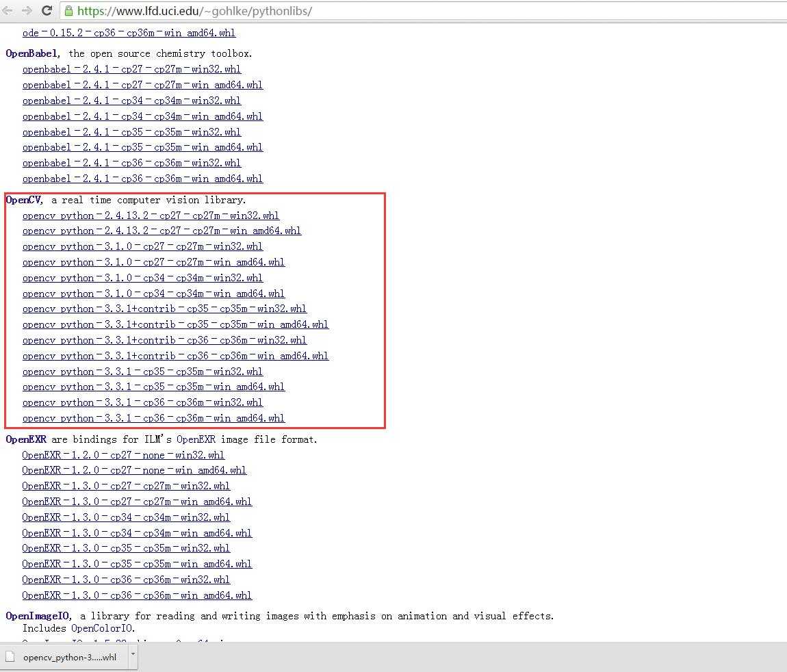Download OpenEXR 1.3.0 cp34 win32 wheel
This screenshot has width=787, height=672.
pyautogui.click(x=126, y=517)
